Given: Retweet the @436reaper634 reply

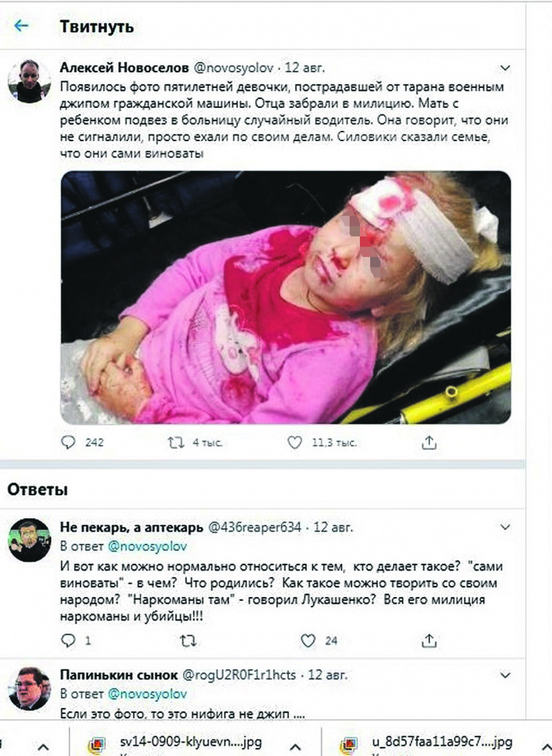Looking at the screenshot, I should 188,641.
